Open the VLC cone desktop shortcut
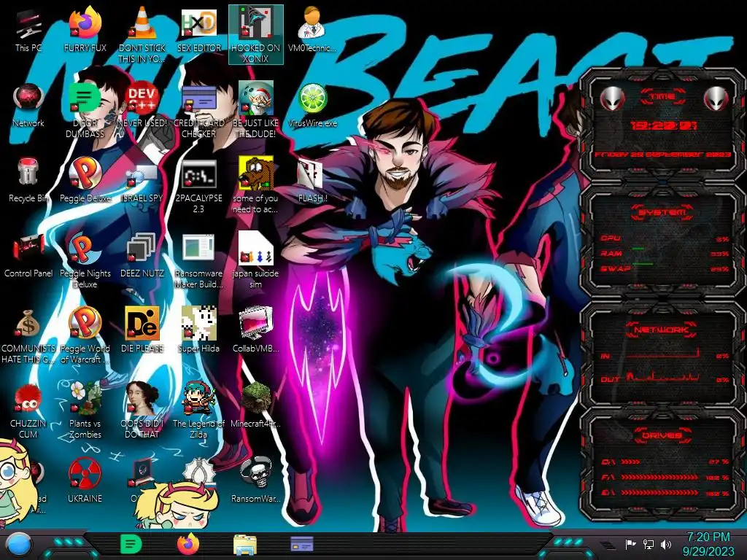 [x=142, y=35]
